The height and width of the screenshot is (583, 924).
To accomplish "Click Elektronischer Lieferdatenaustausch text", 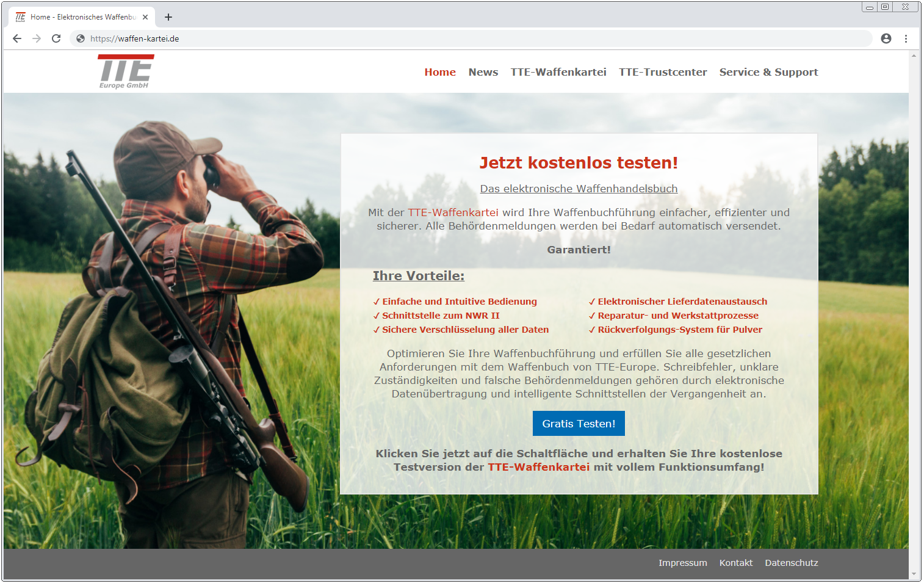I will click(682, 302).
